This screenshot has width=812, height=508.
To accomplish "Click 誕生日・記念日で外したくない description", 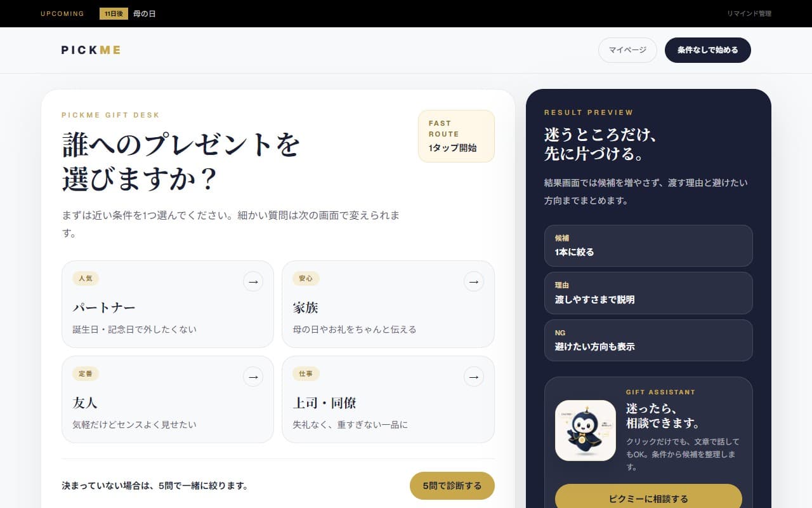I will tap(134, 330).
